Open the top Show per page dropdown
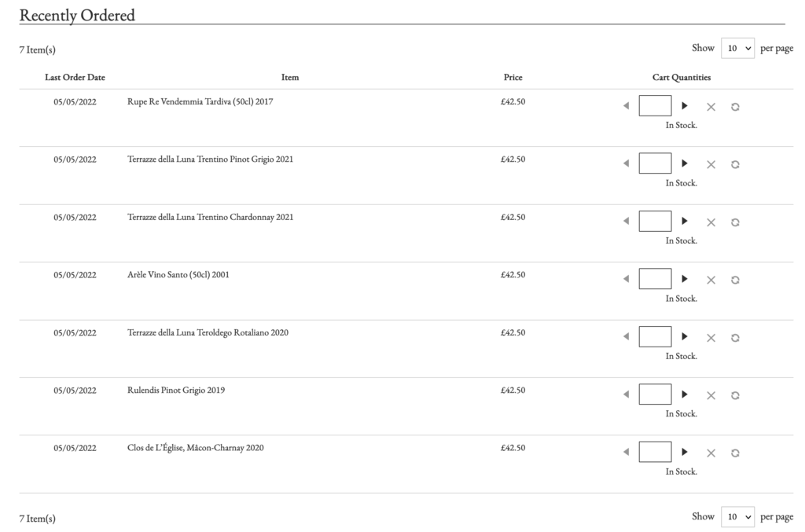Image resolution: width=805 pixels, height=532 pixels. (737, 48)
